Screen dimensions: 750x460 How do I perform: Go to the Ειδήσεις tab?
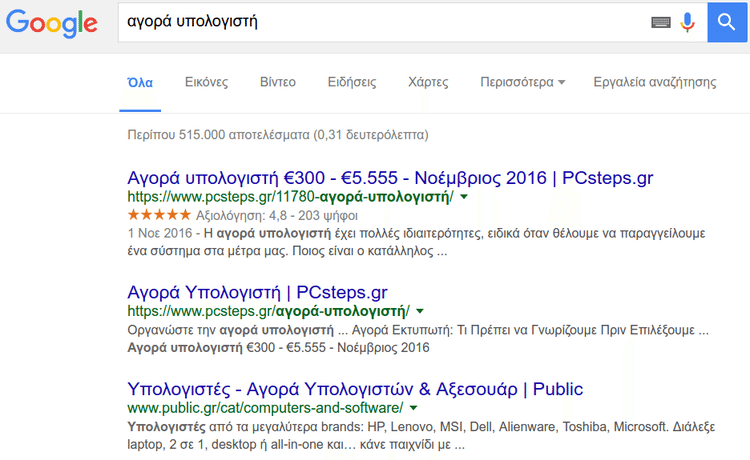pos(352,82)
